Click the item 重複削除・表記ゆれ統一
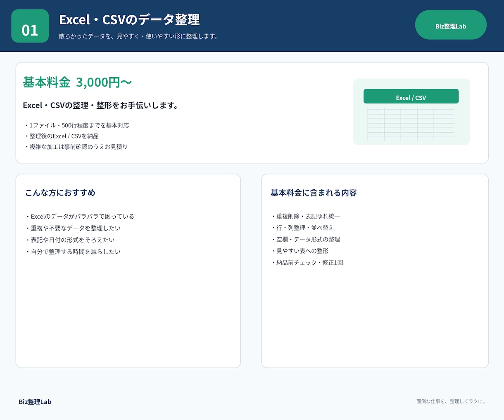The width and height of the screenshot is (504, 420). click(305, 216)
